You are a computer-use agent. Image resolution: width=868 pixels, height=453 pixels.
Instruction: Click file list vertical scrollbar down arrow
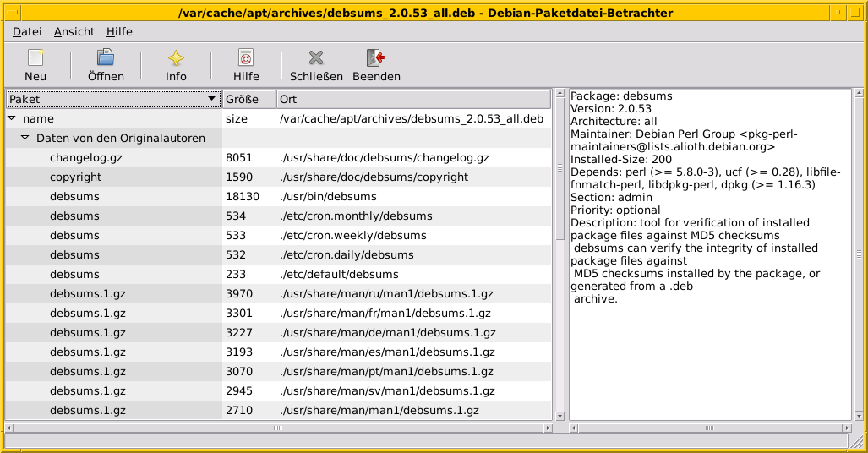tap(560, 416)
